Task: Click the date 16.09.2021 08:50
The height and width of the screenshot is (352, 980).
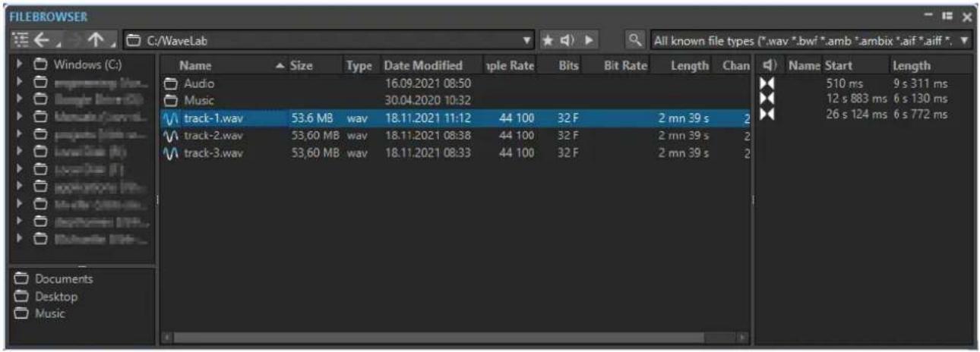Action: coord(428,83)
